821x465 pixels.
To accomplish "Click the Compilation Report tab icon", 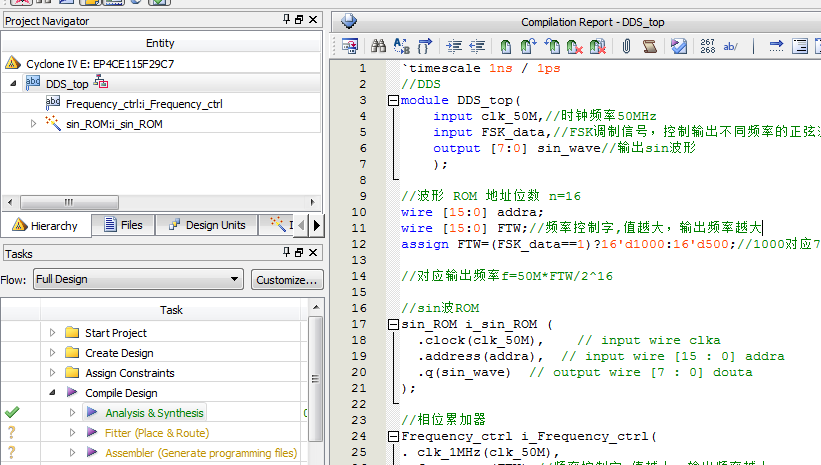I will pos(349,21).
